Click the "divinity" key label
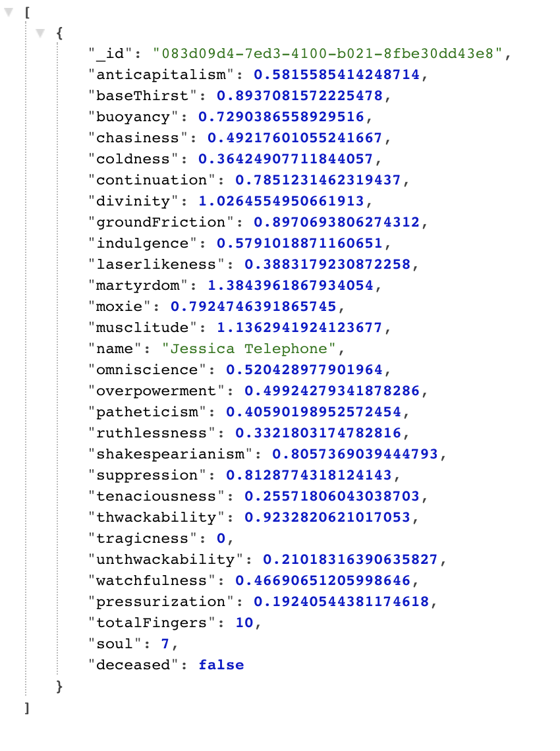 pyautogui.click(x=134, y=201)
